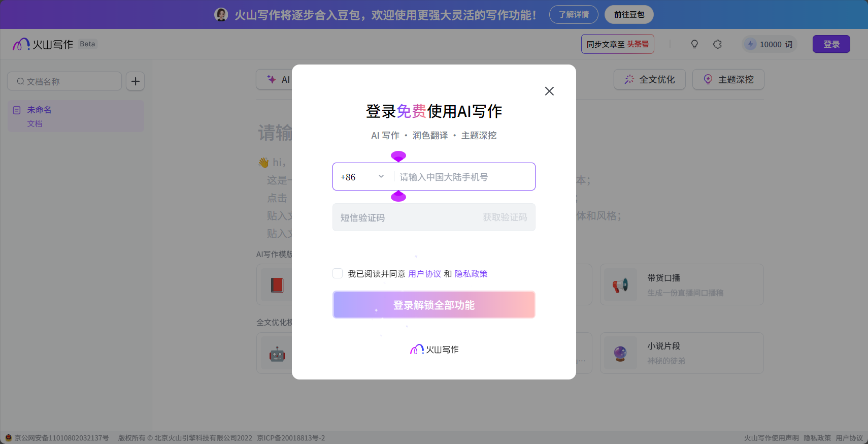The width and height of the screenshot is (868, 444).
Task: Click the 10000 词 quota indicator
Action: [x=770, y=44]
